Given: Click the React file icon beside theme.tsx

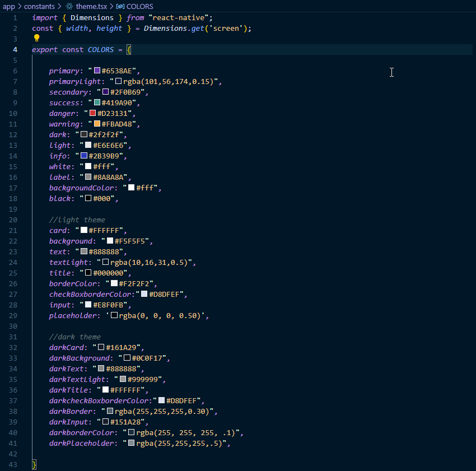Looking at the screenshot, I should [x=69, y=6].
